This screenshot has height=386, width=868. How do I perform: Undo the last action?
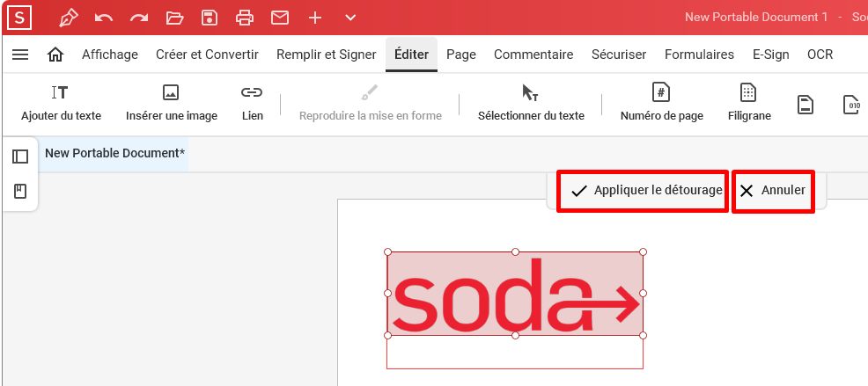pyautogui.click(x=104, y=18)
